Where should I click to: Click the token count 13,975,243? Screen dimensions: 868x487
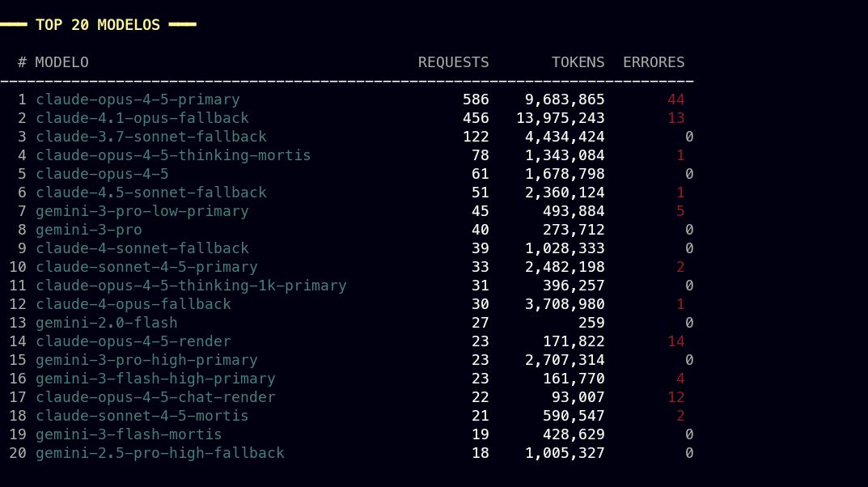(561, 118)
